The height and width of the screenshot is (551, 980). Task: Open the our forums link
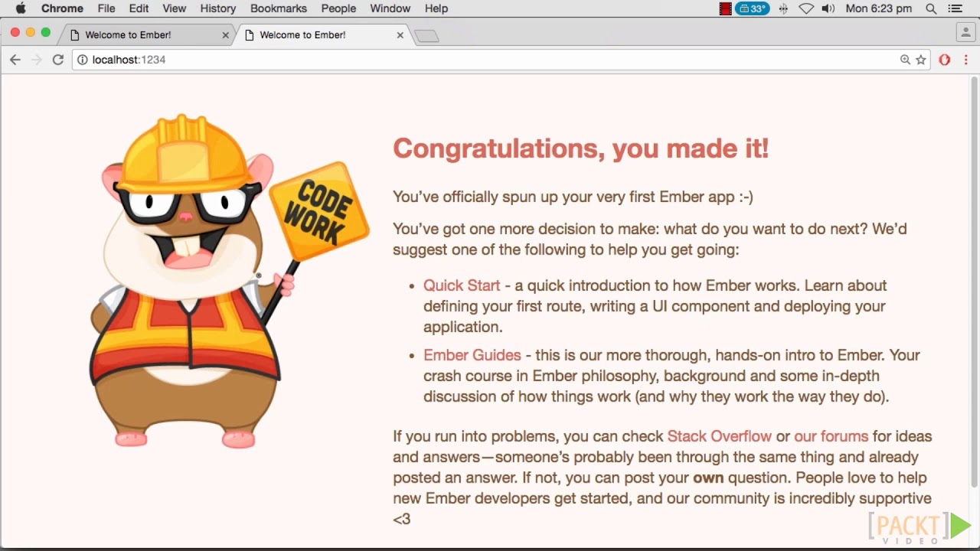coord(831,436)
